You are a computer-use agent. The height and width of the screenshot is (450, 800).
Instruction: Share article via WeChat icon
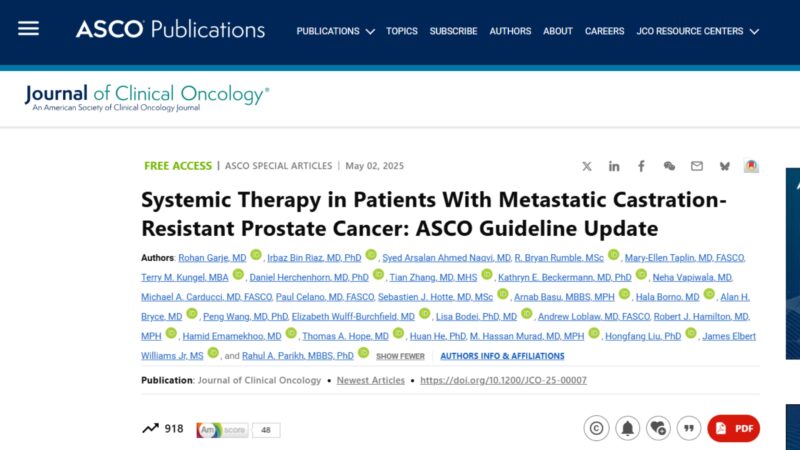[x=669, y=166]
